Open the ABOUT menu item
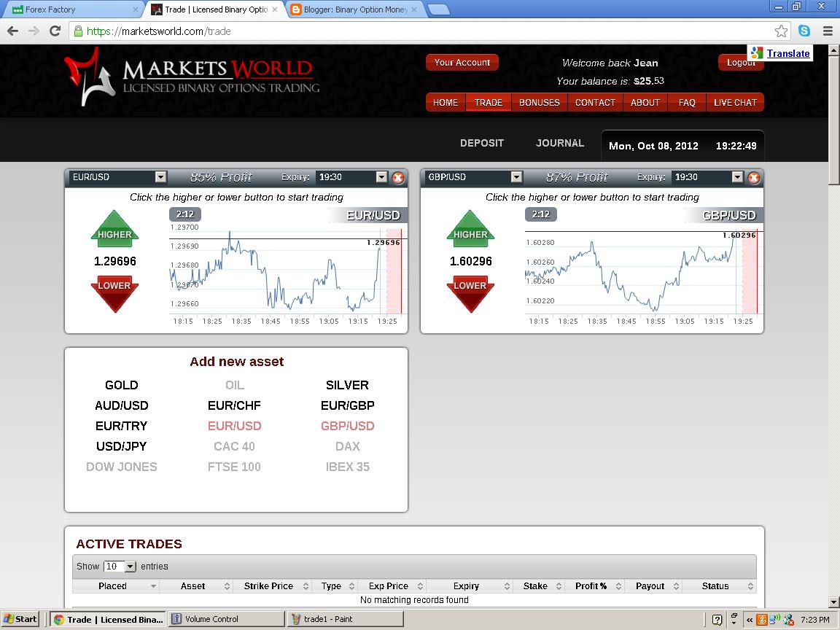The image size is (840, 630). click(x=645, y=102)
